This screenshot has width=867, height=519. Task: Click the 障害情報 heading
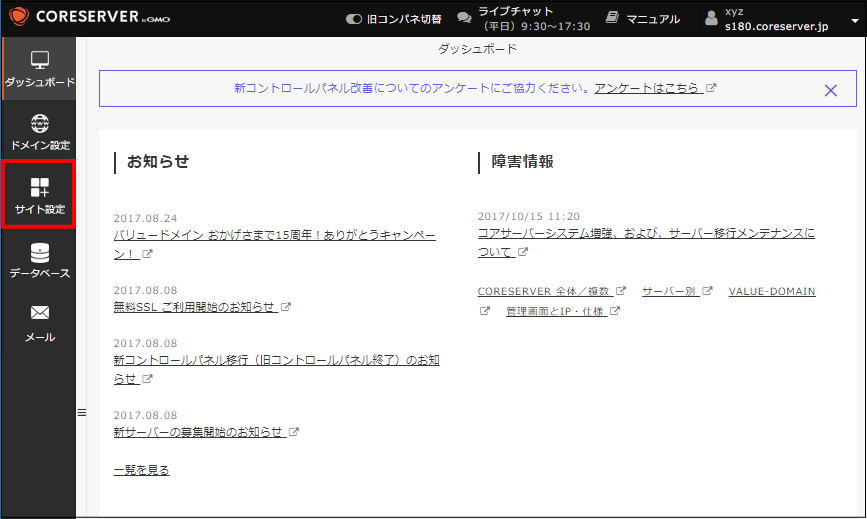[x=523, y=161]
